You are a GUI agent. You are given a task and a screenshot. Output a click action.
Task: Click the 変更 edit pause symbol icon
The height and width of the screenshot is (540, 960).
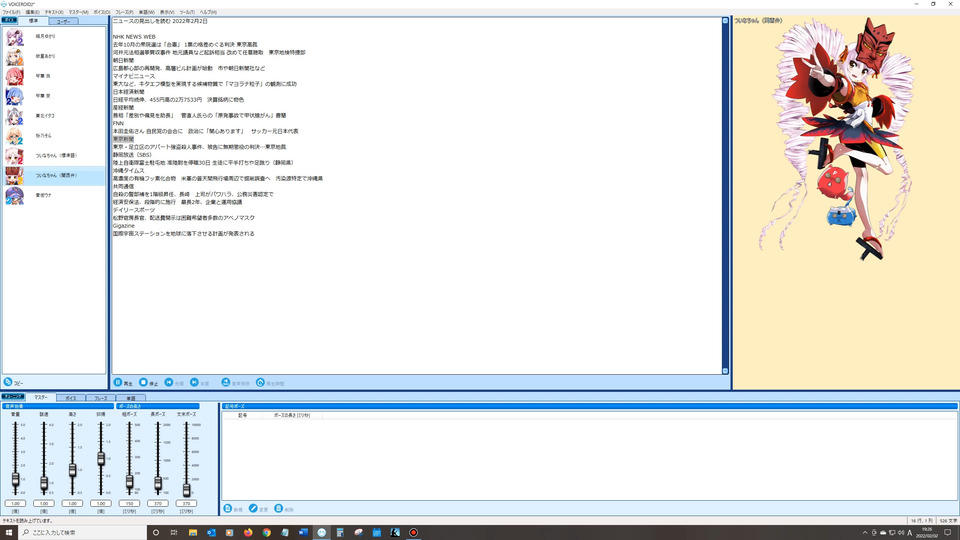click(x=253, y=508)
